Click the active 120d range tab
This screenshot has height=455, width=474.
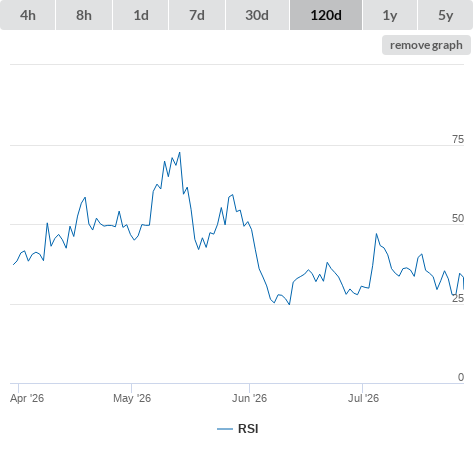point(326,15)
